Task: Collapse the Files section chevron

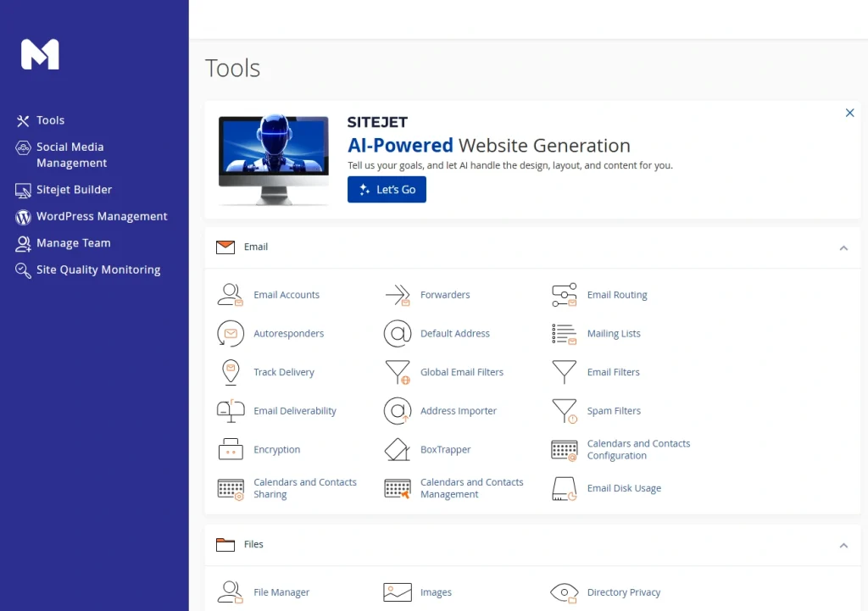Action: coord(843,546)
